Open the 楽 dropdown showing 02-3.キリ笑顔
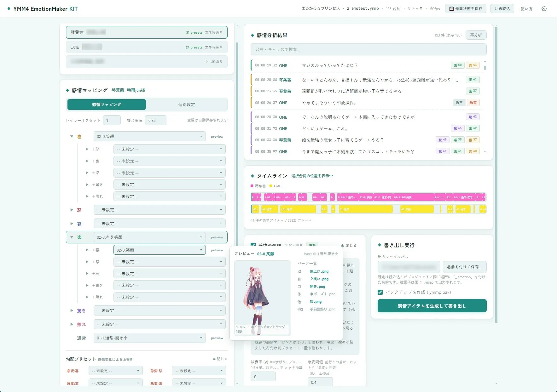 [x=150, y=237]
